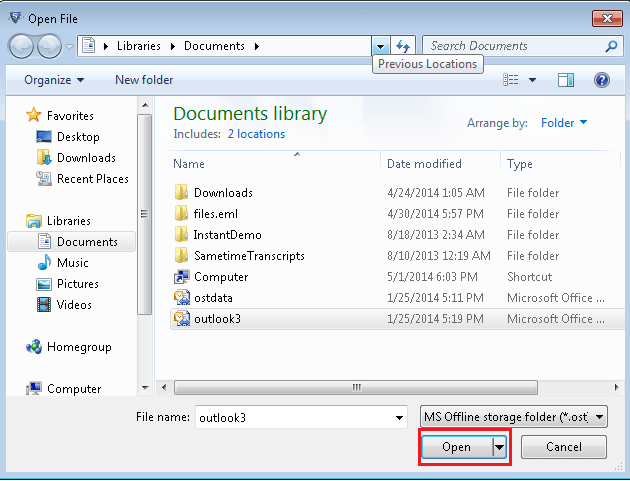Click Documents in the address bar
The height and width of the screenshot is (481, 630).
(214, 46)
